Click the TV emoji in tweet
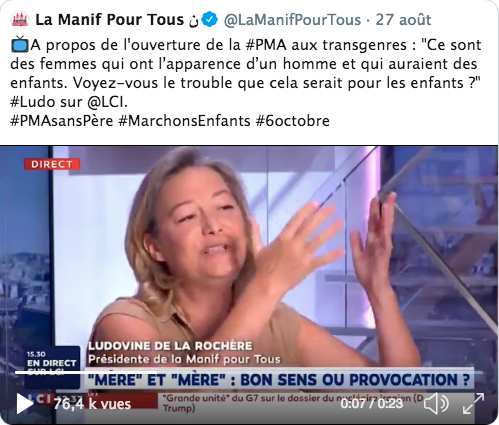499x425 pixels. coord(20,45)
